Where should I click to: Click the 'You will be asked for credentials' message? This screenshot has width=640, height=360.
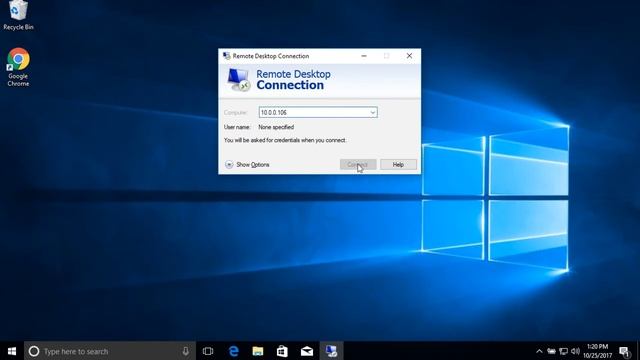pos(285,140)
